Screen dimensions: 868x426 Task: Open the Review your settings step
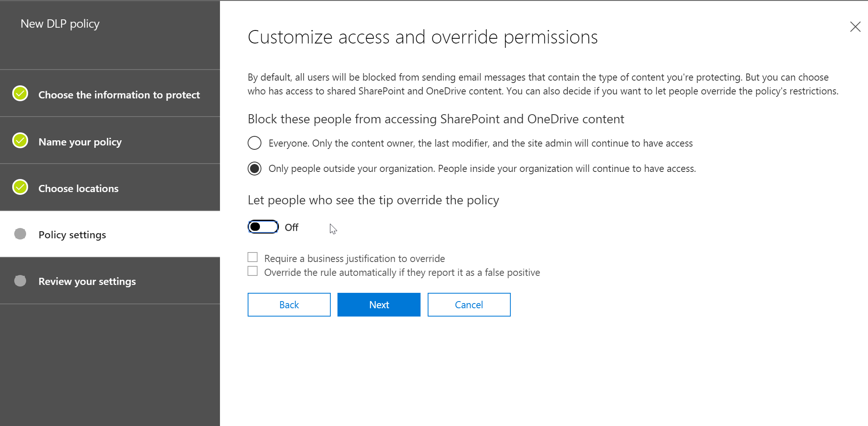pyautogui.click(x=87, y=281)
